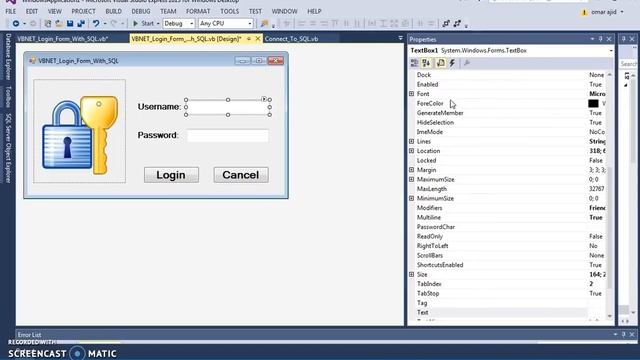Open the BUILD menu
This screenshot has height=360, width=640.
[x=113, y=11]
